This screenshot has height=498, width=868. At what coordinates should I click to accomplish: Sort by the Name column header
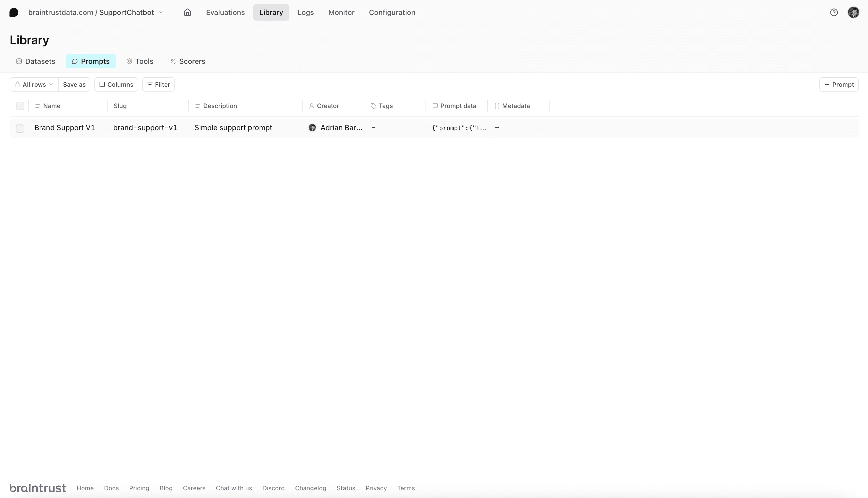pos(52,106)
